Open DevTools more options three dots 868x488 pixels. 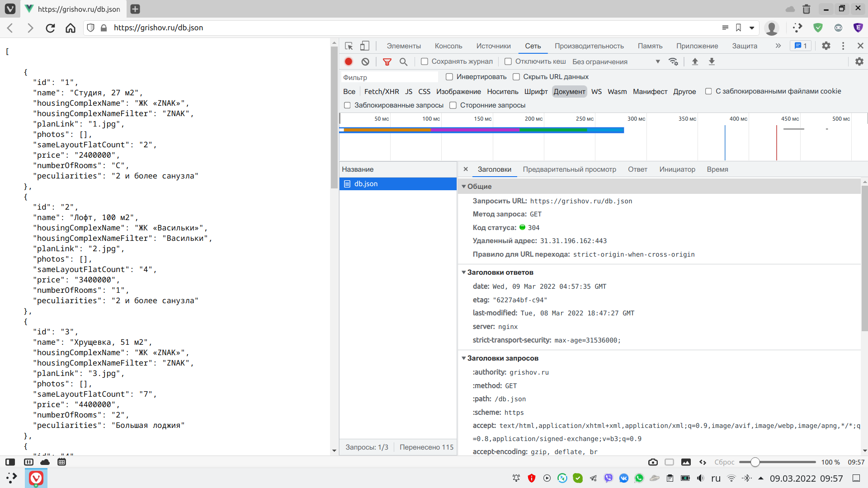(x=843, y=46)
